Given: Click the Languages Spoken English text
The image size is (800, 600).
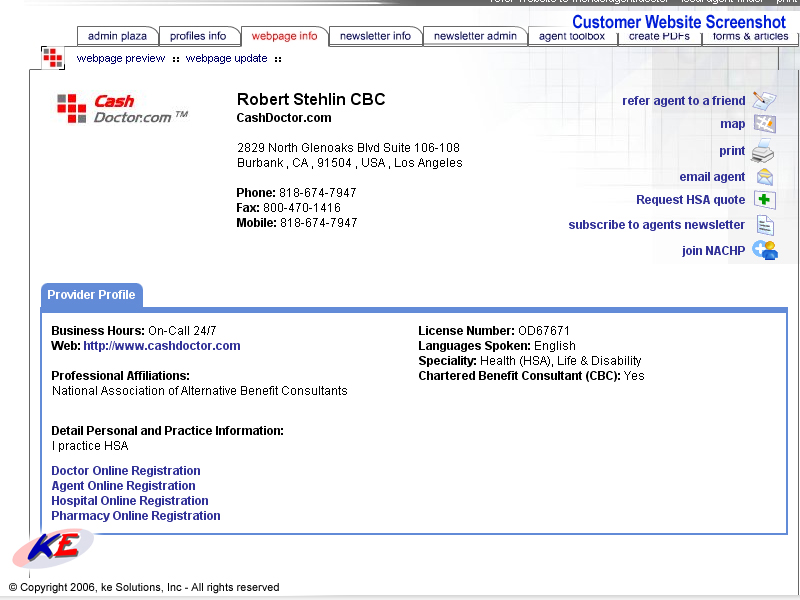Looking at the screenshot, I should (x=497, y=346).
